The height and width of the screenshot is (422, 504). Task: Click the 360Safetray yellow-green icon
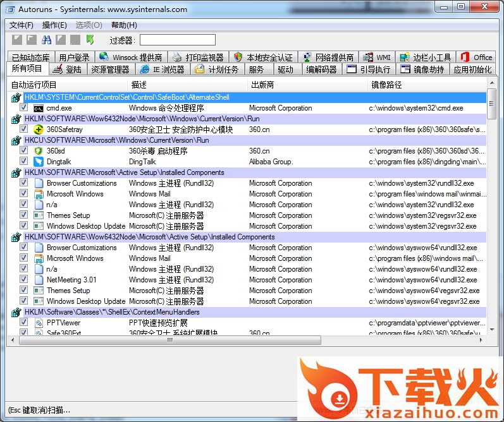(39, 130)
